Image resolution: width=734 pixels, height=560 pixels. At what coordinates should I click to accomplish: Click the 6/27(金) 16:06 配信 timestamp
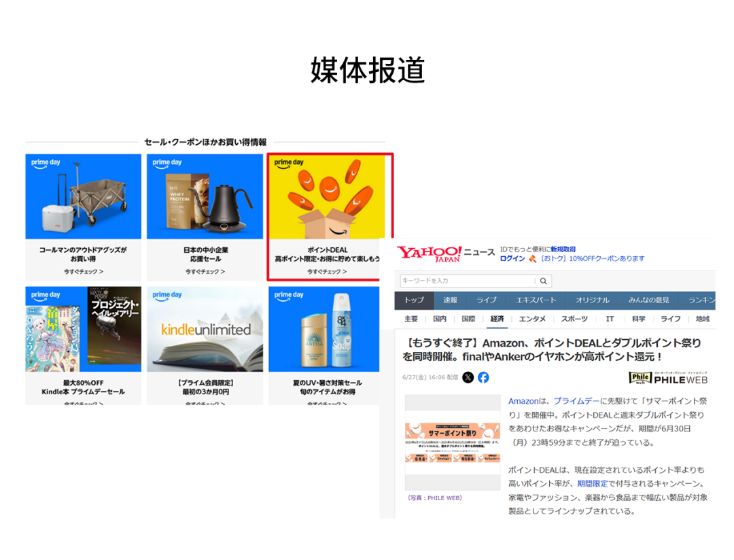click(x=430, y=377)
